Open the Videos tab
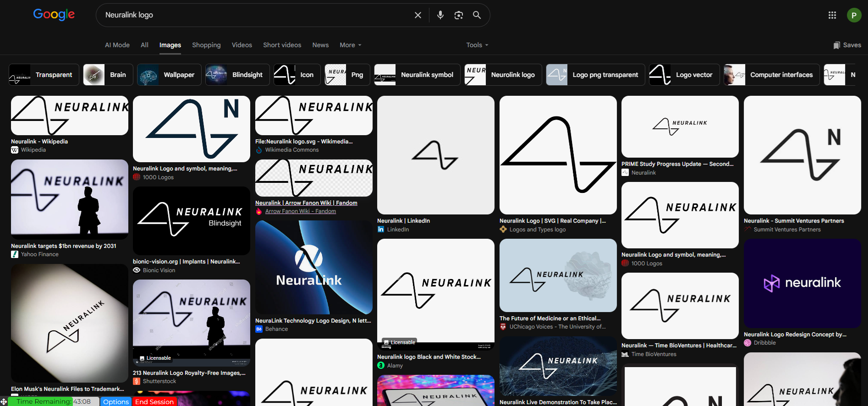Screen dimensions: 868x406 click(242, 45)
